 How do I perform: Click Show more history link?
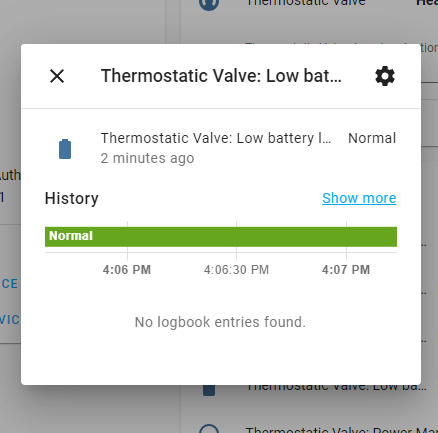(x=359, y=198)
